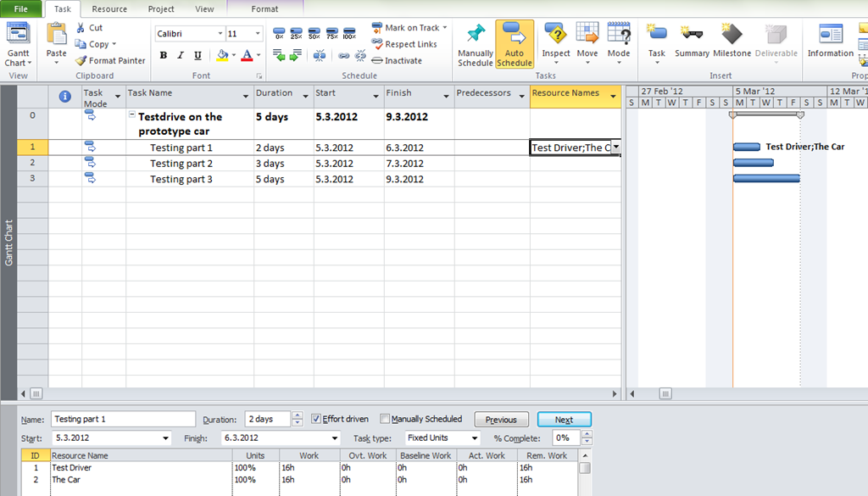Select the Auto Schedule icon
Viewport: 868px width, 496px height.
click(515, 35)
